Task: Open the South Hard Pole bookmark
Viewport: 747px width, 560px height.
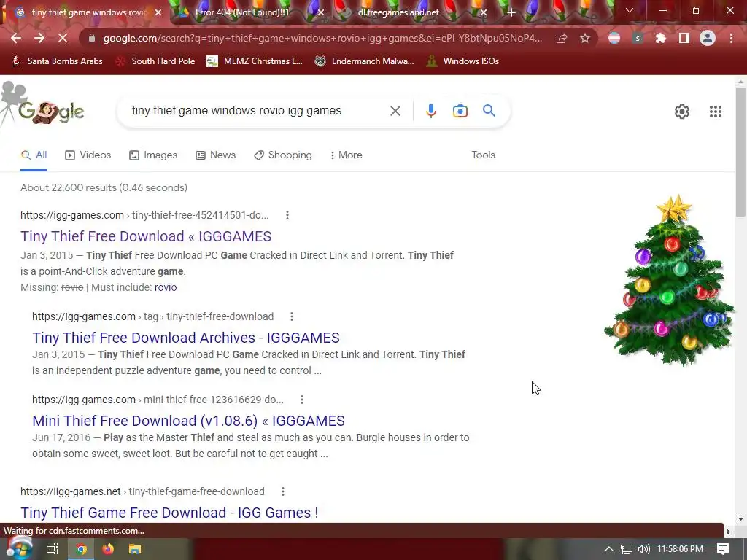Action: tap(155, 61)
